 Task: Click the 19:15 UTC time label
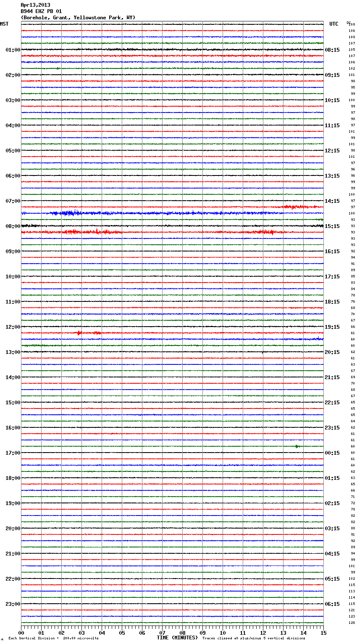coord(332,327)
